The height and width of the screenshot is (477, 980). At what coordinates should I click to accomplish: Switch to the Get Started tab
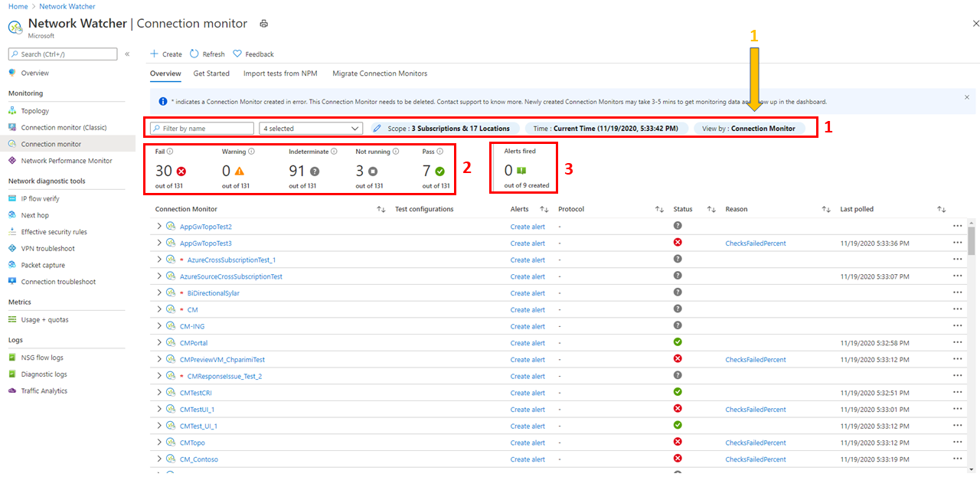[211, 74]
